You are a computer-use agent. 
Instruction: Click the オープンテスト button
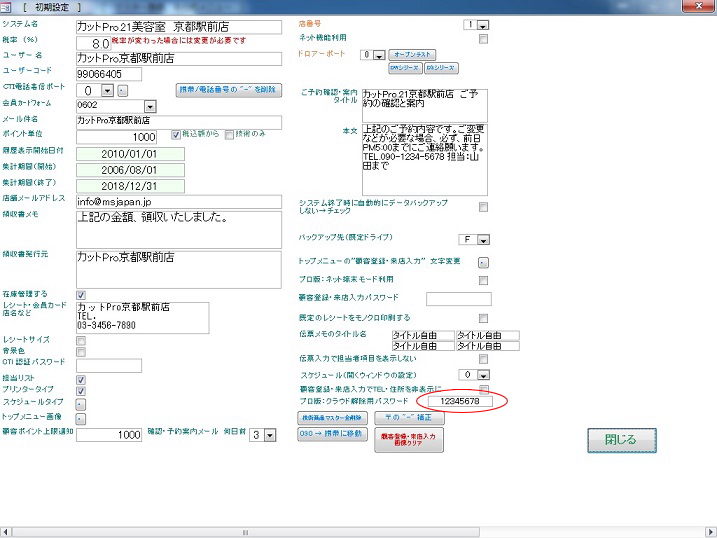pyautogui.click(x=412, y=54)
